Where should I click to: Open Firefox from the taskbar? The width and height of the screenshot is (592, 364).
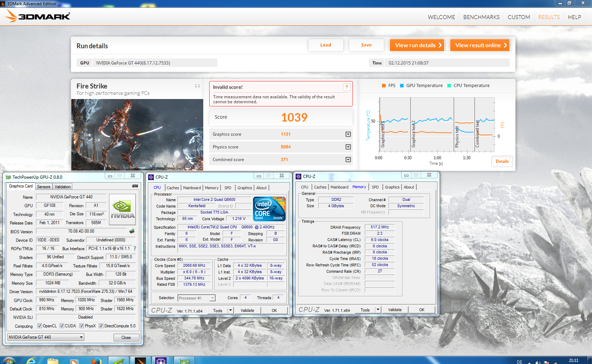[x=96, y=361]
